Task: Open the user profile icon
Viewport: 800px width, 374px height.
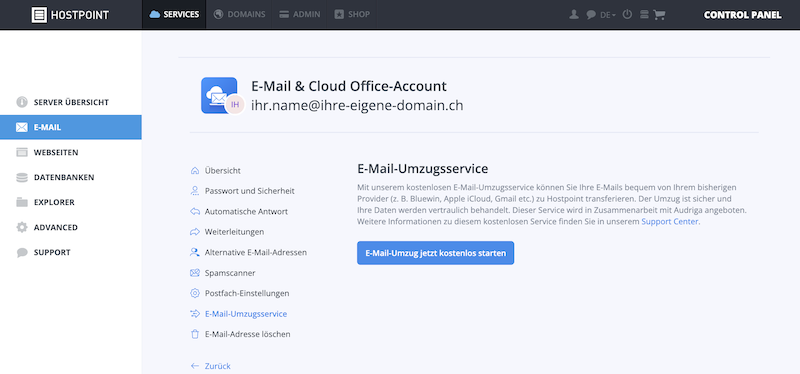Action: (574, 15)
